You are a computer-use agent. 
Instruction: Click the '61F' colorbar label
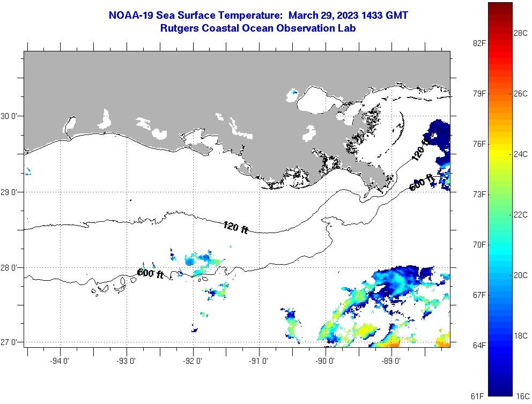point(477,396)
